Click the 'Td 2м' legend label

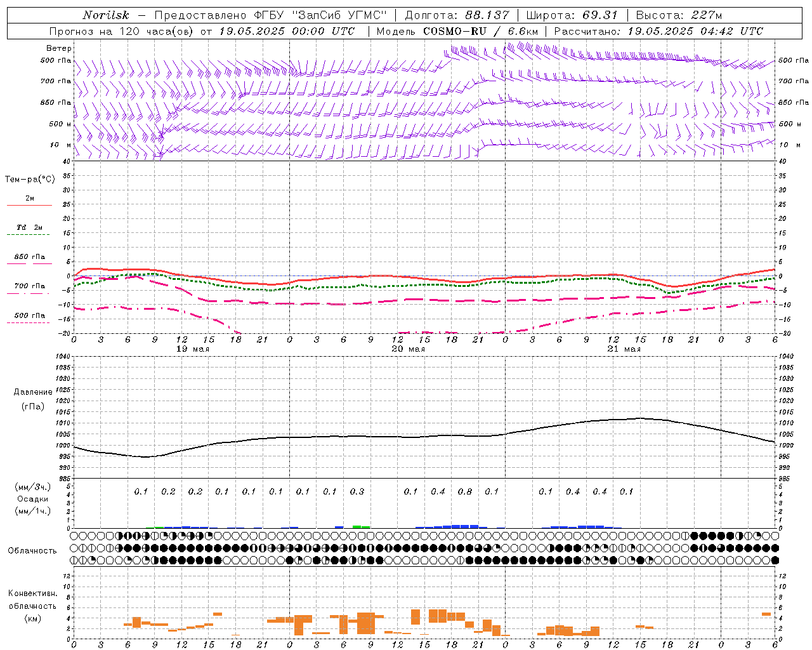tap(30, 227)
